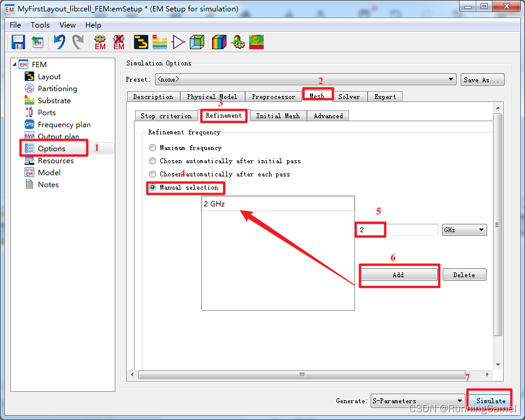Viewport: 525px width, 420px height.
Task: Click the rainbow visualization icon
Action: point(219,42)
